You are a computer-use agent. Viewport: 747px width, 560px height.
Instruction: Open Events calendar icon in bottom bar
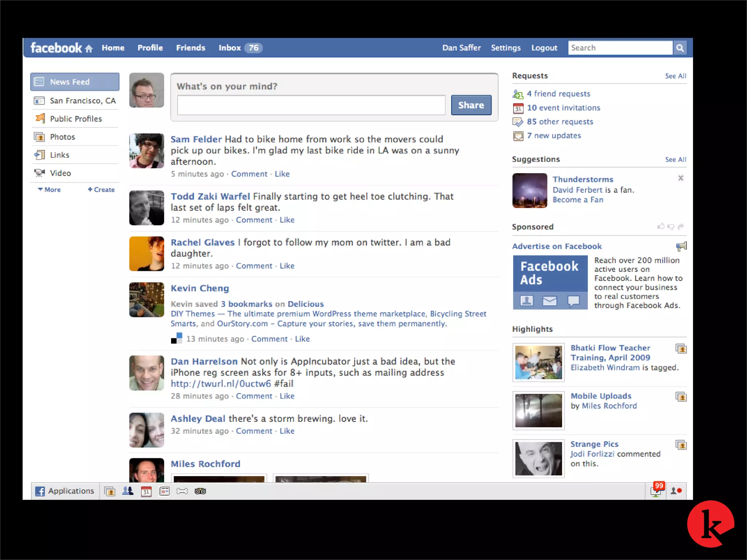point(146,491)
